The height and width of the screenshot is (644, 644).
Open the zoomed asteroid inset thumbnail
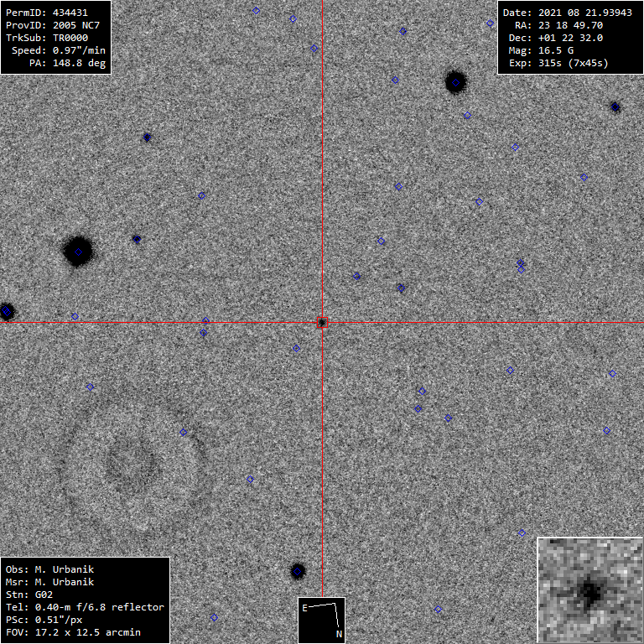click(590, 590)
